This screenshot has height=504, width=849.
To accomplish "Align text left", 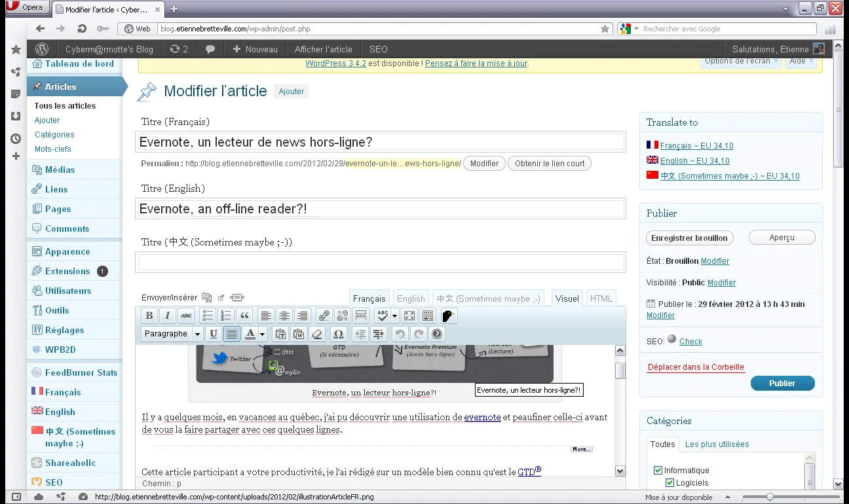I will coord(265,315).
